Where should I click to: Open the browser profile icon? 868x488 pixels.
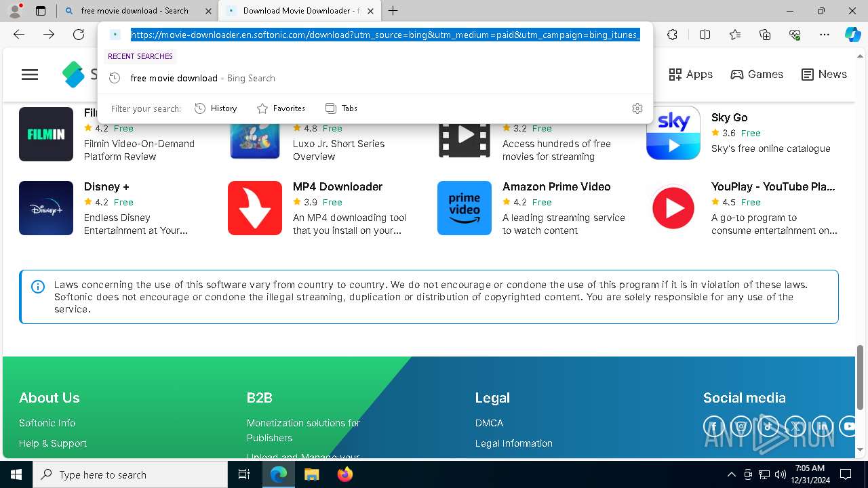pos(15,11)
